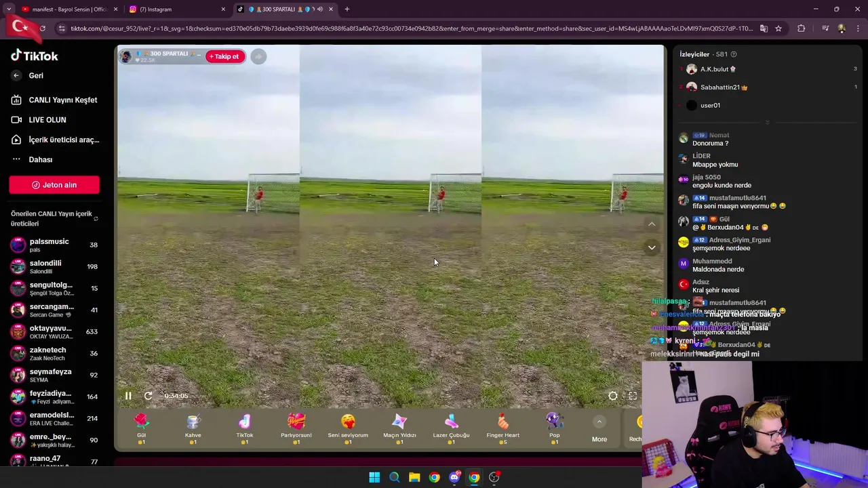Share the live stream via arrow icon
Screen dimensions: 868x488
[258, 56]
